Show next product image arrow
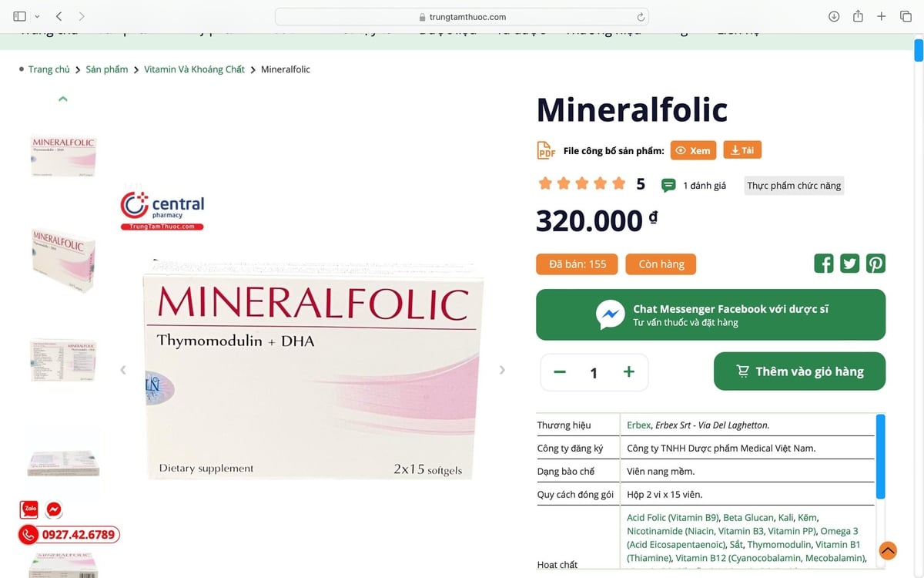Screen dimensions: 924x578 [x=502, y=370]
